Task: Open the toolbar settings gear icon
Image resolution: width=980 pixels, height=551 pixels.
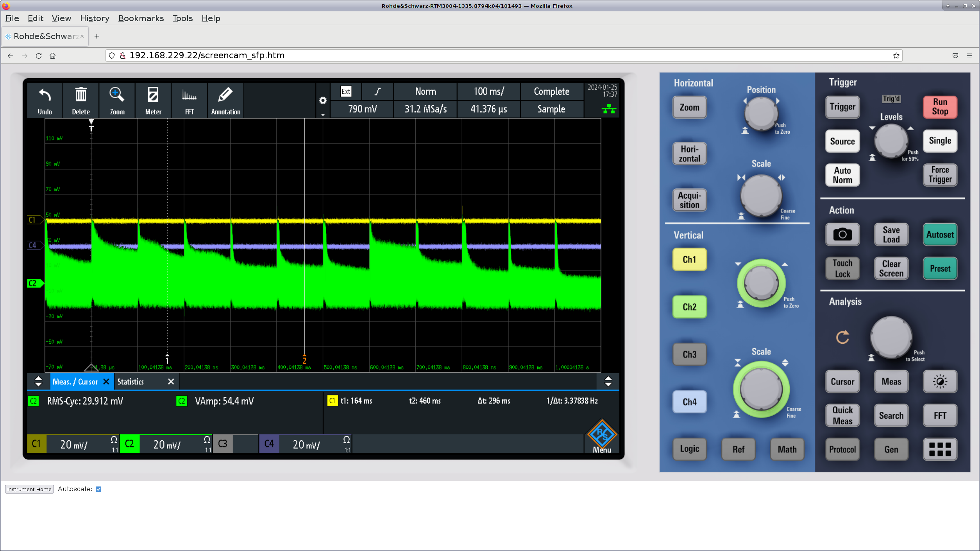Action: 323,101
